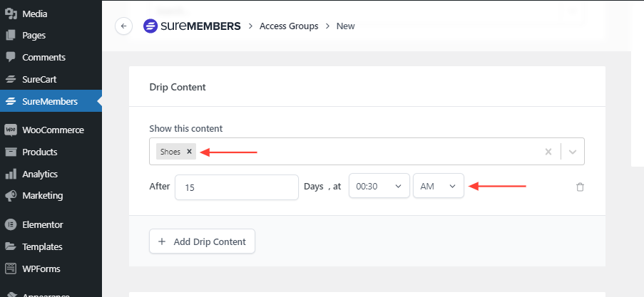Click the back arrow button
The width and height of the screenshot is (644, 297).
point(124,26)
